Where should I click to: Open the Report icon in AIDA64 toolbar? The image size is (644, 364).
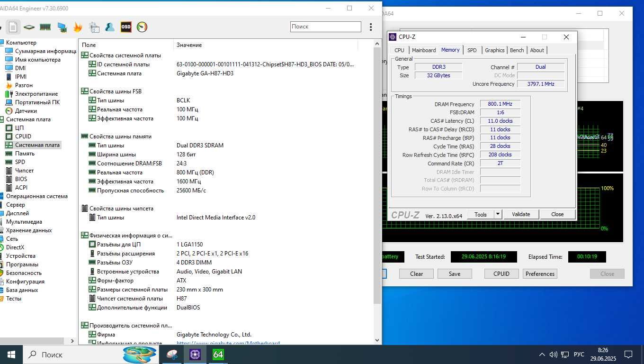click(13, 27)
